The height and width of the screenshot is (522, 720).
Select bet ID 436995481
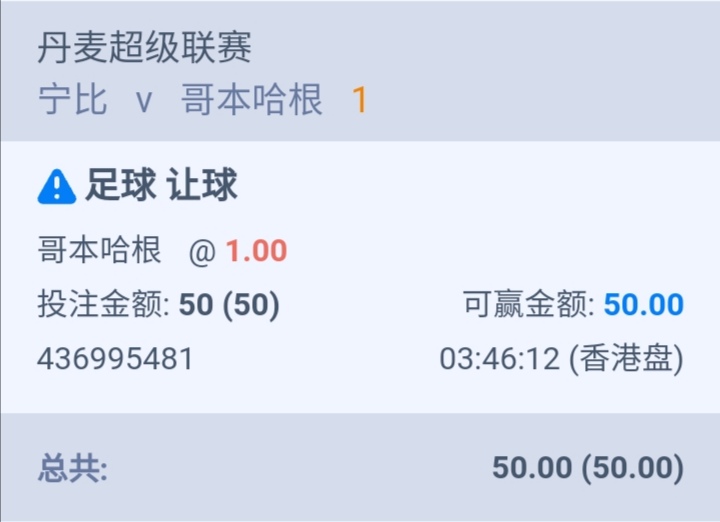[x=115, y=359]
